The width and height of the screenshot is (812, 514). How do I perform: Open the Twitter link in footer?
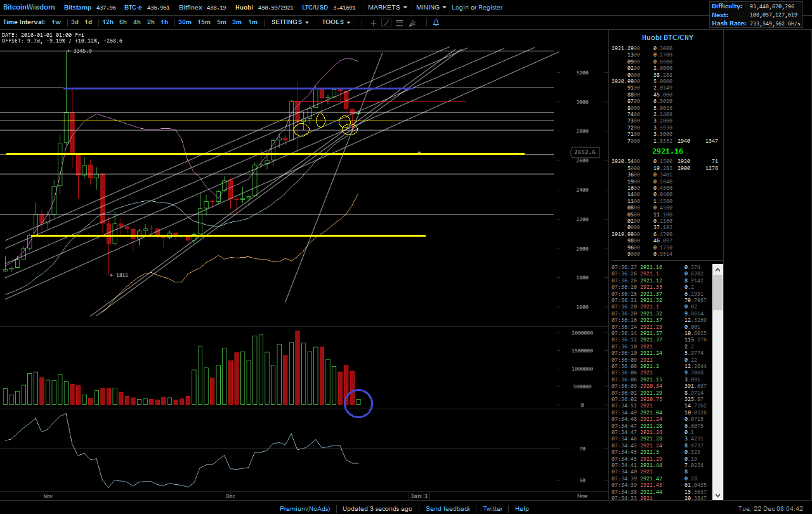[x=493, y=508]
